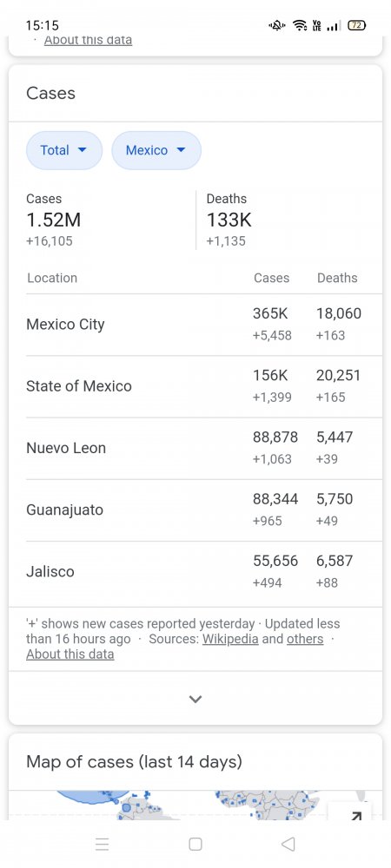Expand more locations with the chevron arrow
This screenshot has height=868, width=391.
[195, 699]
